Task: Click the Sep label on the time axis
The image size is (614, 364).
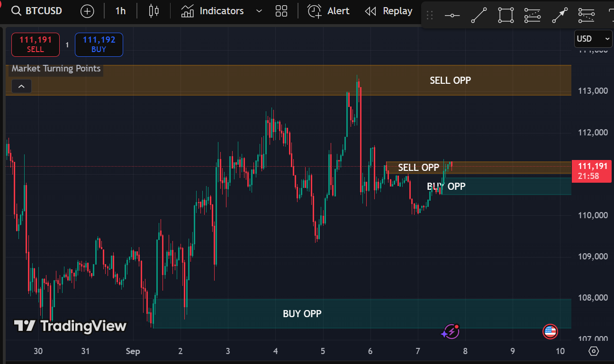Action: (x=133, y=351)
